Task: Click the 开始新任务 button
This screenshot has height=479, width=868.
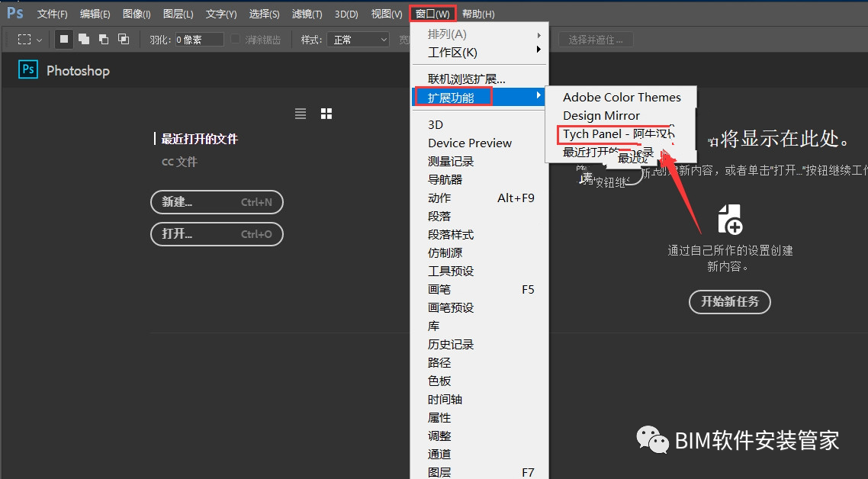Action: (730, 301)
